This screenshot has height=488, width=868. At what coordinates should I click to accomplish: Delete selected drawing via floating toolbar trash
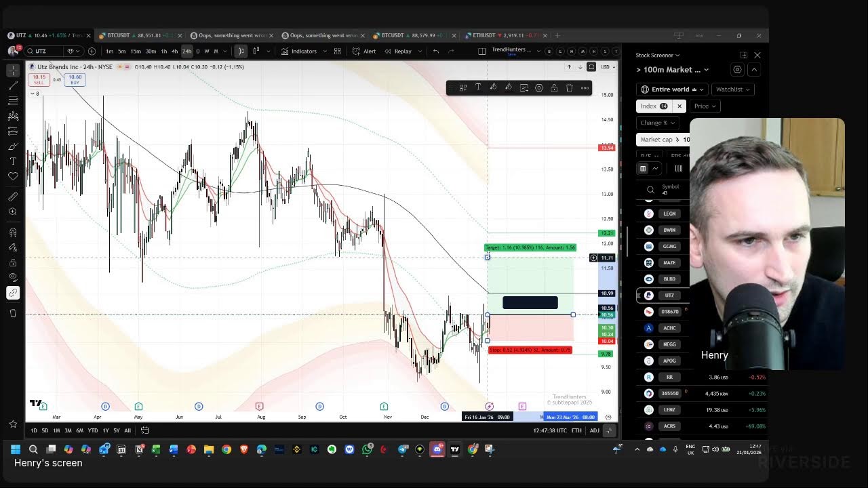pos(569,87)
